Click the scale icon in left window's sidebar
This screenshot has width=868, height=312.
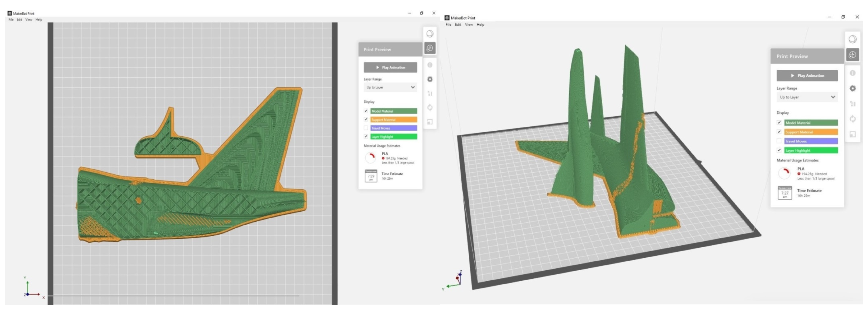tap(430, 121)
